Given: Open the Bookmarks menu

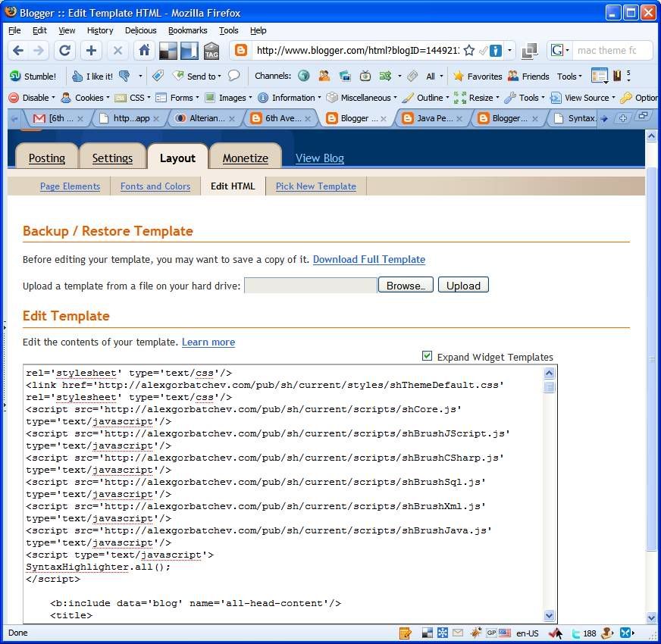Looking at the screenshot, I should 187,30.
